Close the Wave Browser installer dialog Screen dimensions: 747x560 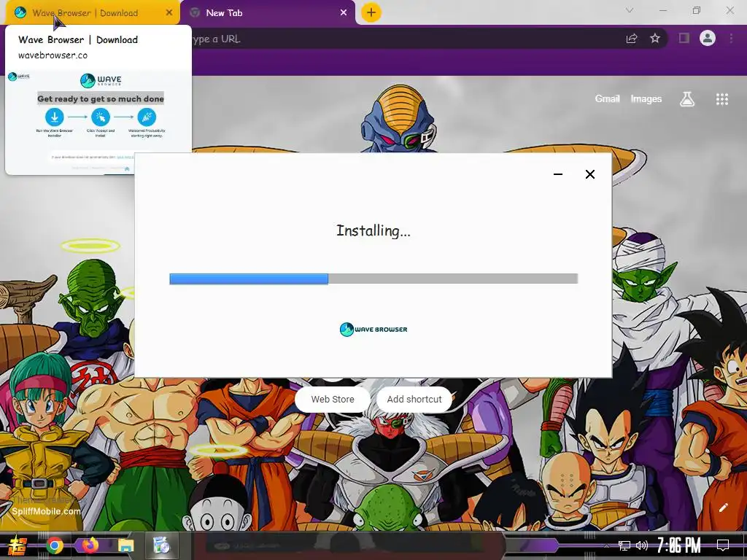coord(589,174)
